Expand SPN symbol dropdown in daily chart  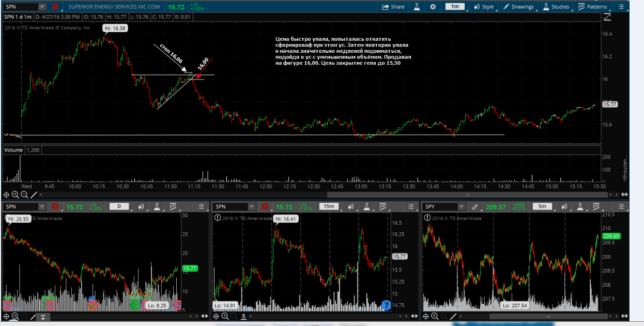click(42, 207)
